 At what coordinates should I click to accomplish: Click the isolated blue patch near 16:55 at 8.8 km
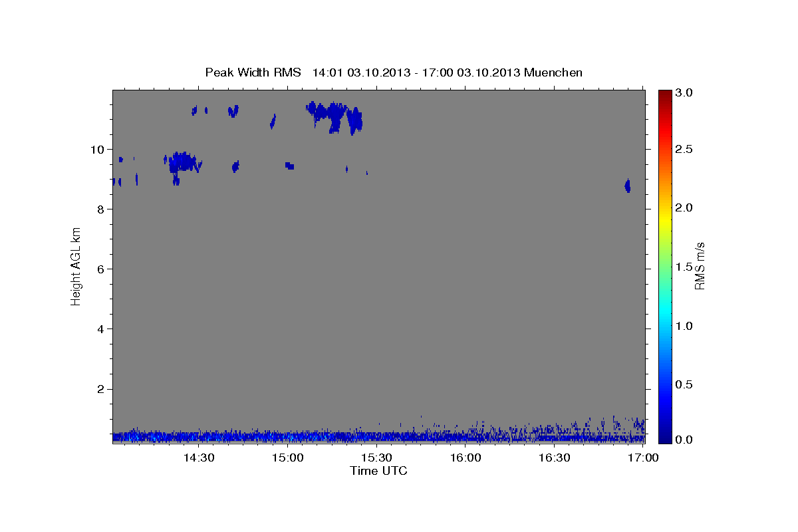(x=627, y=186)
